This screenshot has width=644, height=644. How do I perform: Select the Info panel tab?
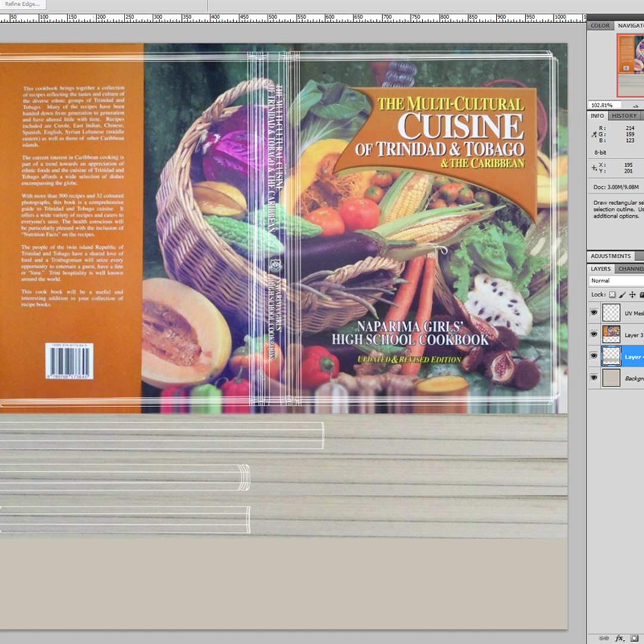597,116
